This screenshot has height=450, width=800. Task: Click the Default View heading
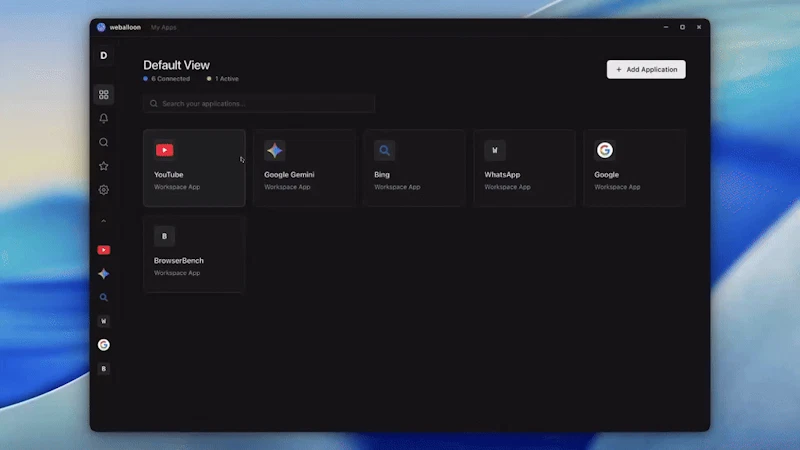click(176, 65)
